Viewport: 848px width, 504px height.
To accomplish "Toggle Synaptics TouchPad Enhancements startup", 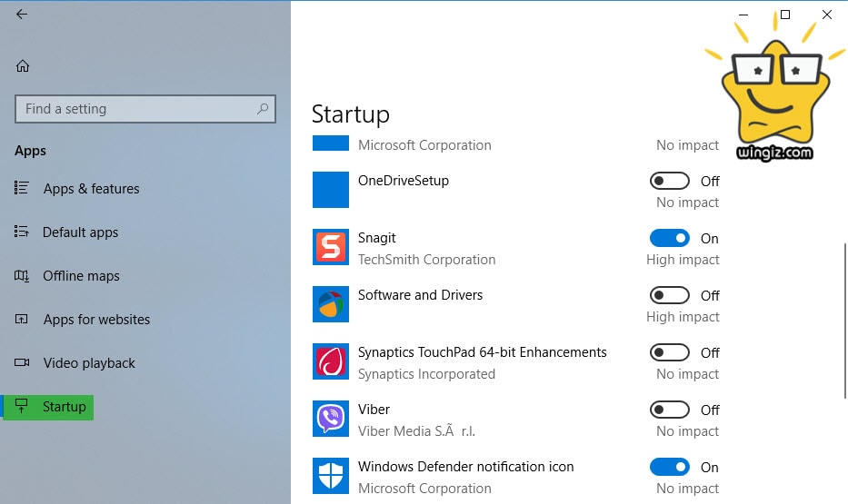I will (x=670, y=352).
